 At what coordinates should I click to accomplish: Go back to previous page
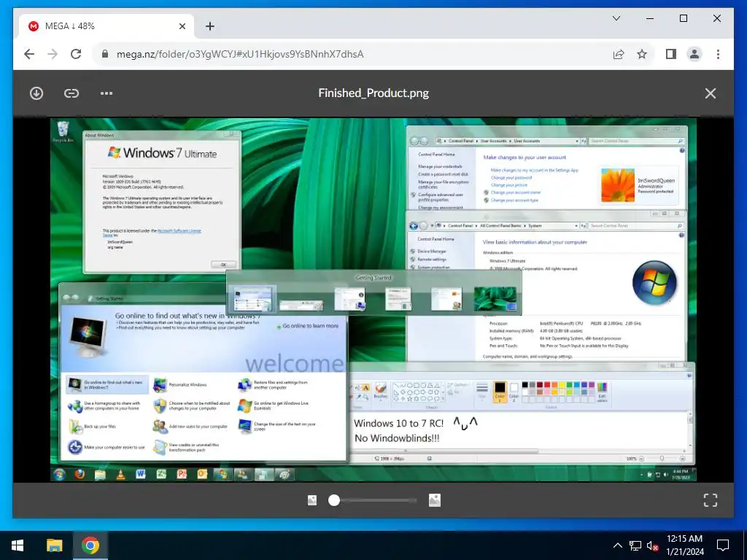pos(29,54)
